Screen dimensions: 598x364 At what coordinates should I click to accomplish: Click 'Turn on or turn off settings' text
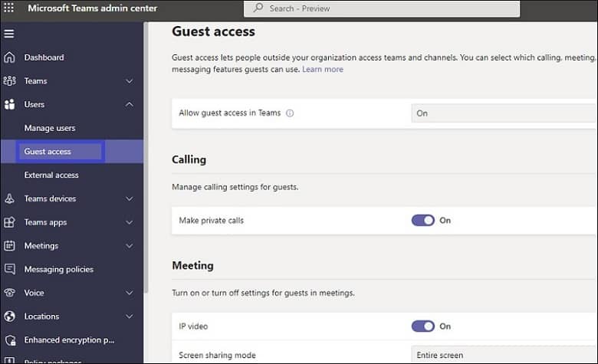(263, 293)
